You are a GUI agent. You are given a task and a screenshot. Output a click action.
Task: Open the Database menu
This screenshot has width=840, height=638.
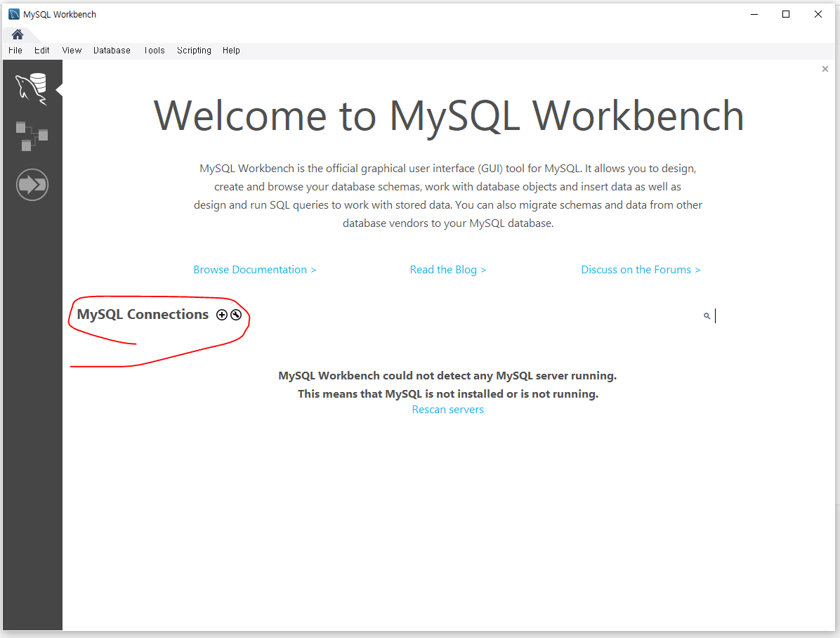coord(112,51)
